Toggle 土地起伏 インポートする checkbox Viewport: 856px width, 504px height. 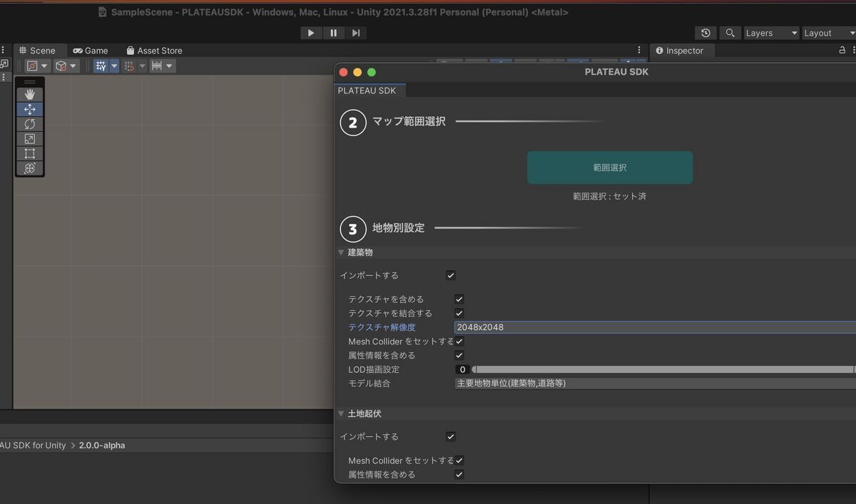(451, 436)
